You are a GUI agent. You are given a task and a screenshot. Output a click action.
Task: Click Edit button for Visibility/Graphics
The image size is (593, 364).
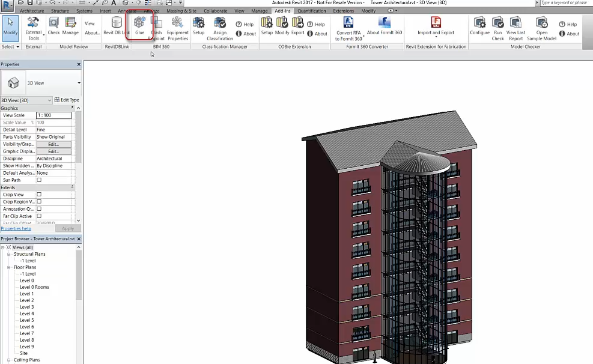[53, 144]
